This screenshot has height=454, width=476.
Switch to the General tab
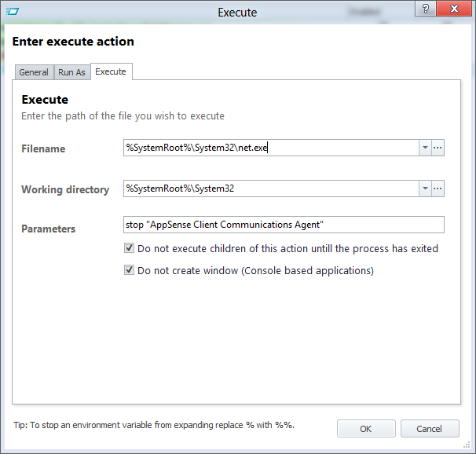[34, 72]
